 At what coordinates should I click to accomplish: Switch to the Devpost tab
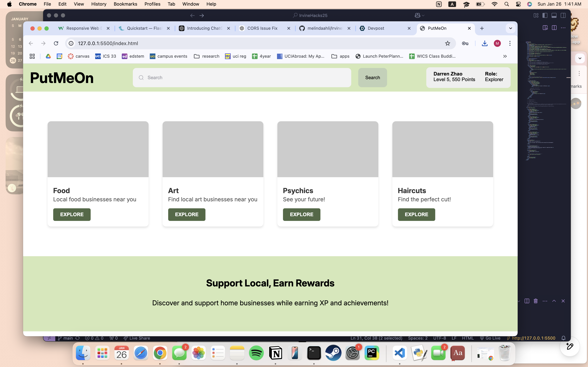click(376, 28)
